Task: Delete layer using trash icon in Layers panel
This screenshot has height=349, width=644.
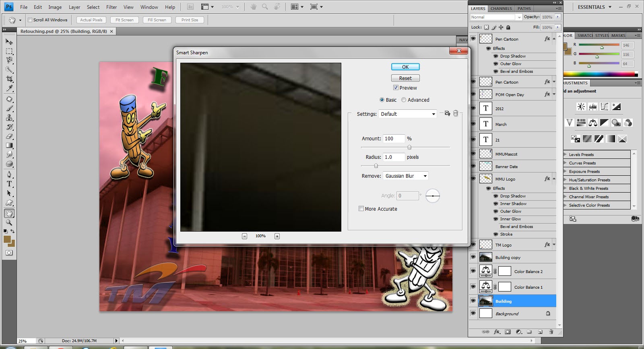Action: click(551, 332)
